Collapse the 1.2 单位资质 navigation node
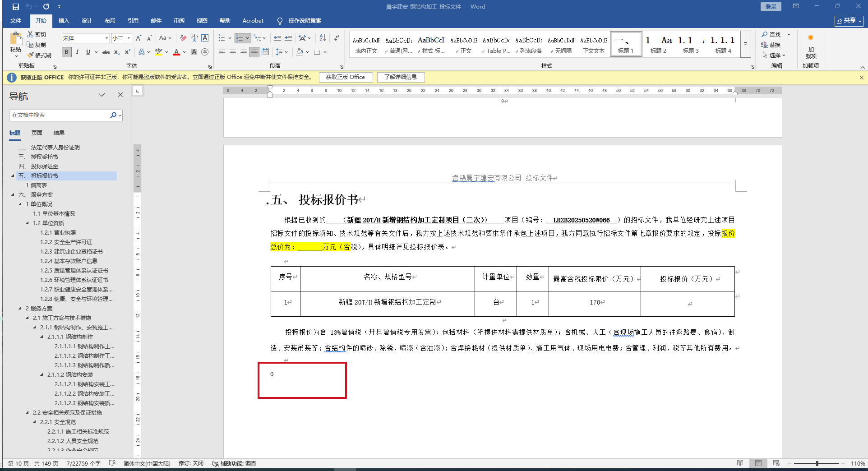Viewport: 868px width, 471px height. pyautogui.click(x=28, y=223)
